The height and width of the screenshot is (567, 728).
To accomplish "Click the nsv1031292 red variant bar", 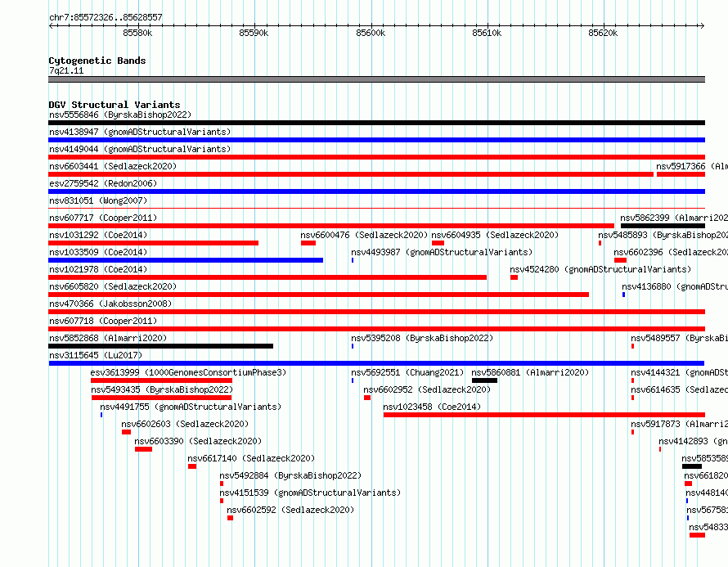I will pyautogui.click(x=153, y=243).
